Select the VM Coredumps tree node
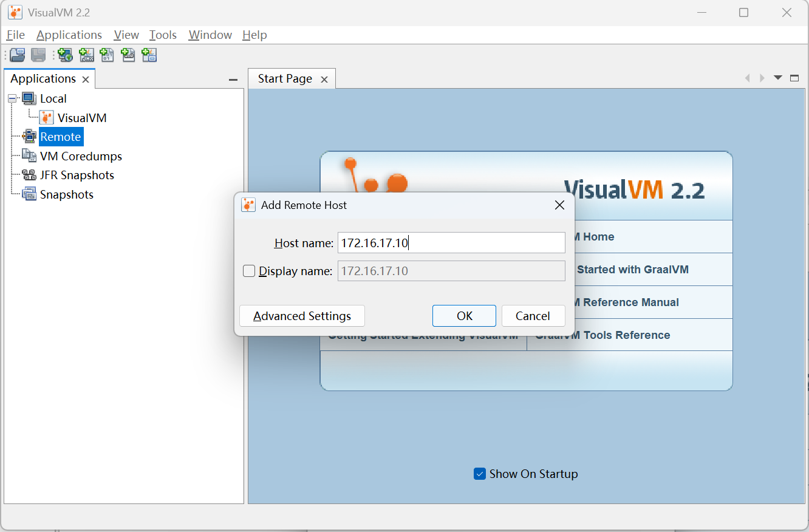The height and width of the screenshot is (532, 809). click(81, 156)
